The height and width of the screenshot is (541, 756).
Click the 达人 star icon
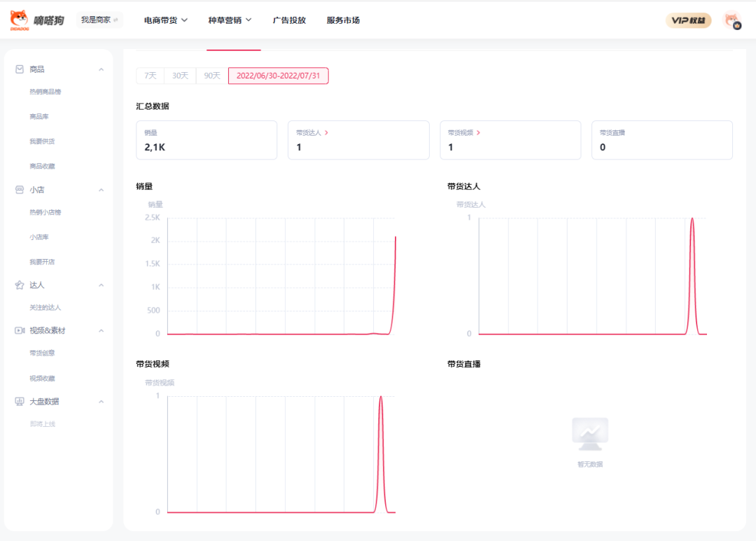tap(20, 285)
